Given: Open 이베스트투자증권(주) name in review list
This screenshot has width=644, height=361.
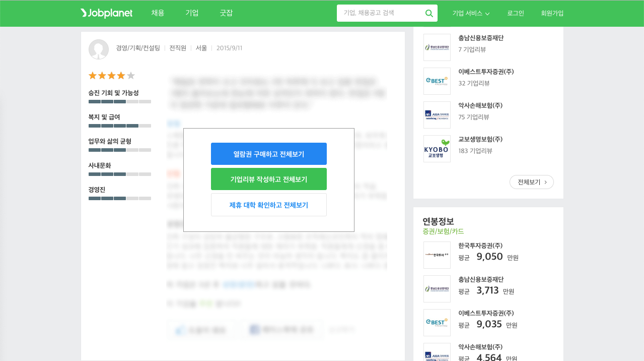Looking at the screenshot, I should (486, 72).
